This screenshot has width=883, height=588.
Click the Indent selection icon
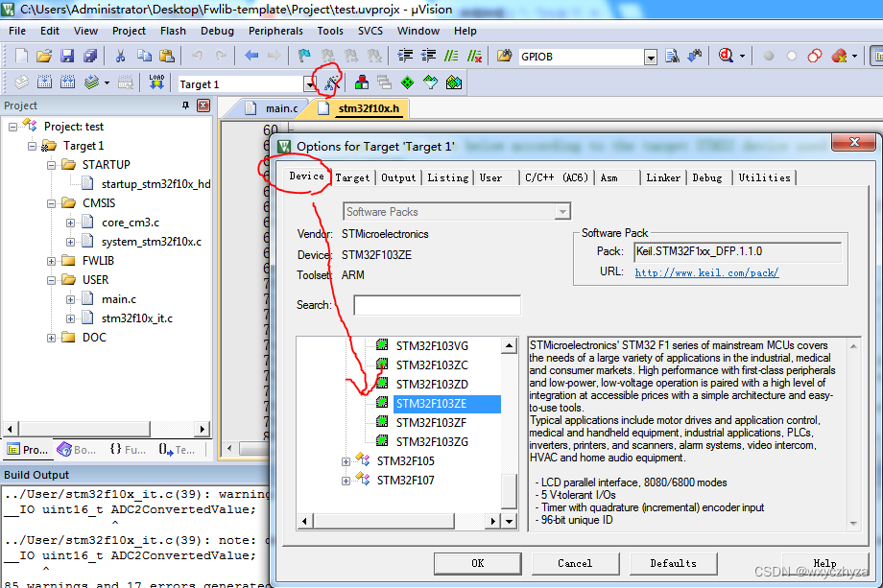coord(405,56)
